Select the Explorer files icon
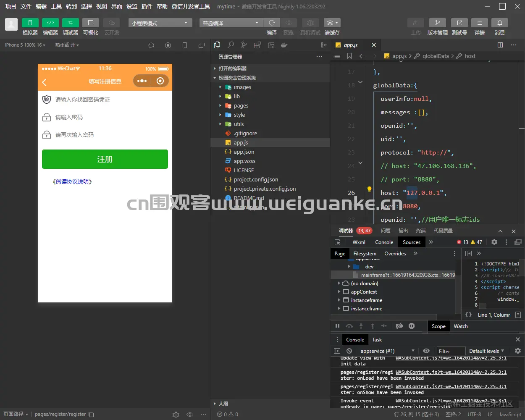 (217, 45)
